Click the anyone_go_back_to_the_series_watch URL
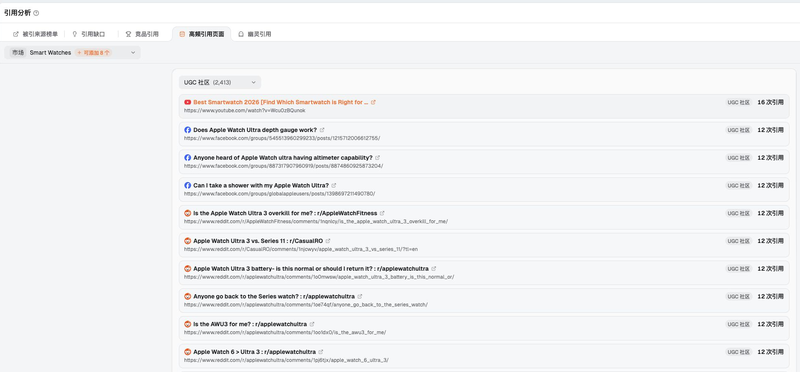This screenshot has height=372, width=800. (x=306, y=305)
